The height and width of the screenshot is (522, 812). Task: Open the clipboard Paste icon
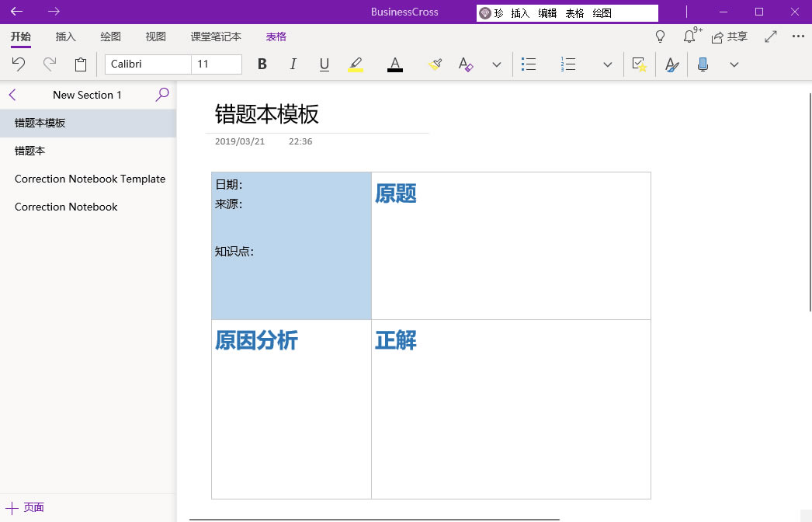point(81,64)
